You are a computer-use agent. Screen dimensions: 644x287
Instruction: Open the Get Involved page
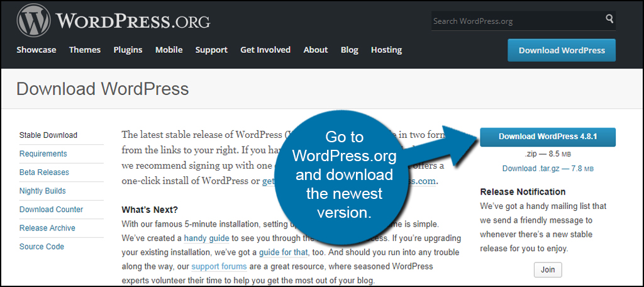point(265,50)
